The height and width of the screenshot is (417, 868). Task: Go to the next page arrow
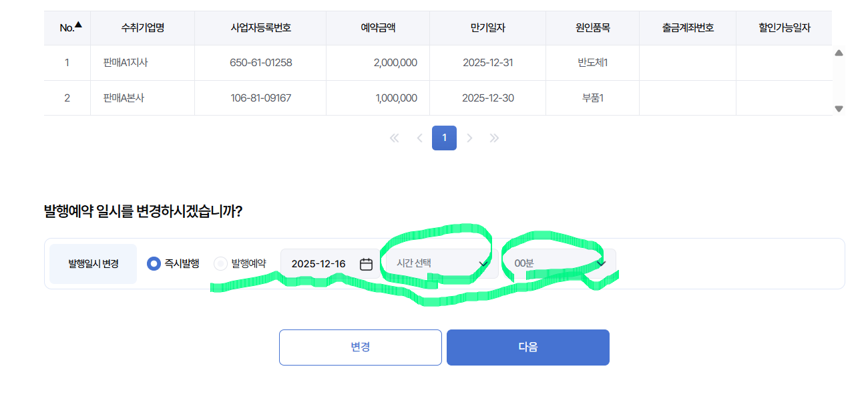click(469, 138)
